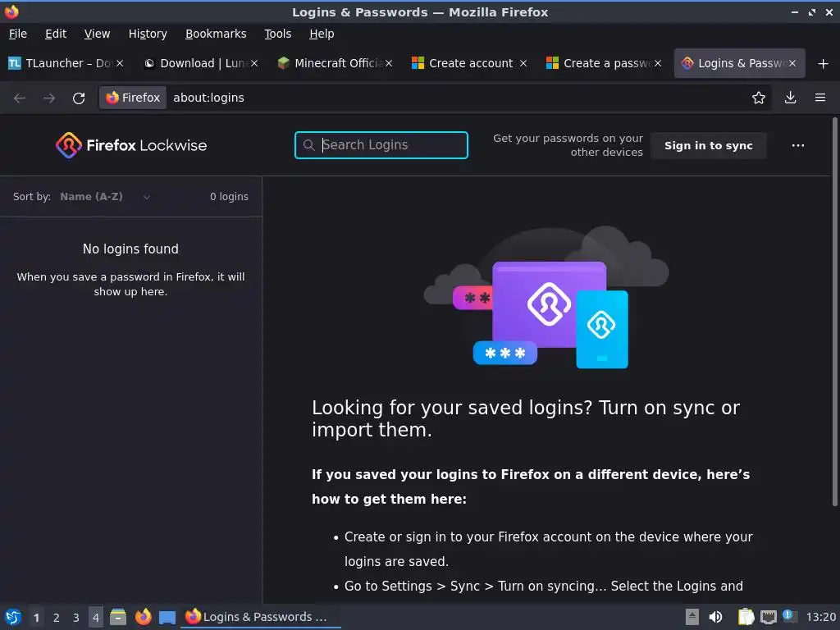Switch to workspace 4
Image resolution: width=840 pixels, height=630 pixels.
click(x=96, y=618)
